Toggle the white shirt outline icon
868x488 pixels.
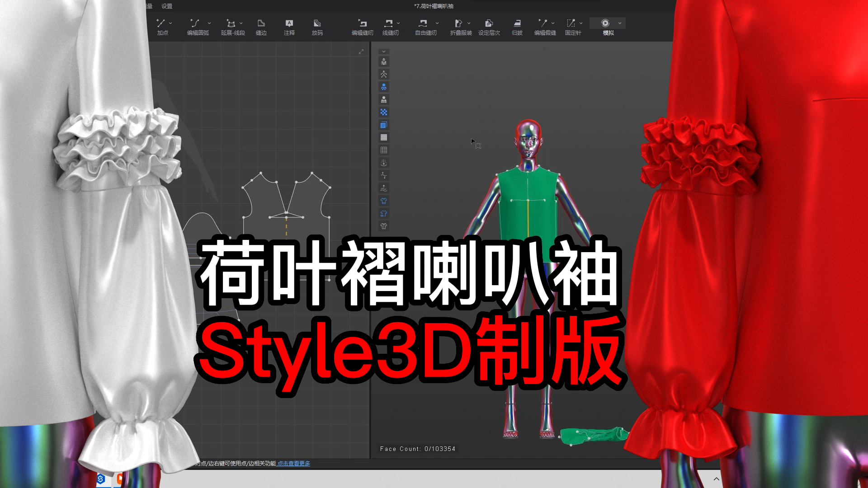point(384,226)
